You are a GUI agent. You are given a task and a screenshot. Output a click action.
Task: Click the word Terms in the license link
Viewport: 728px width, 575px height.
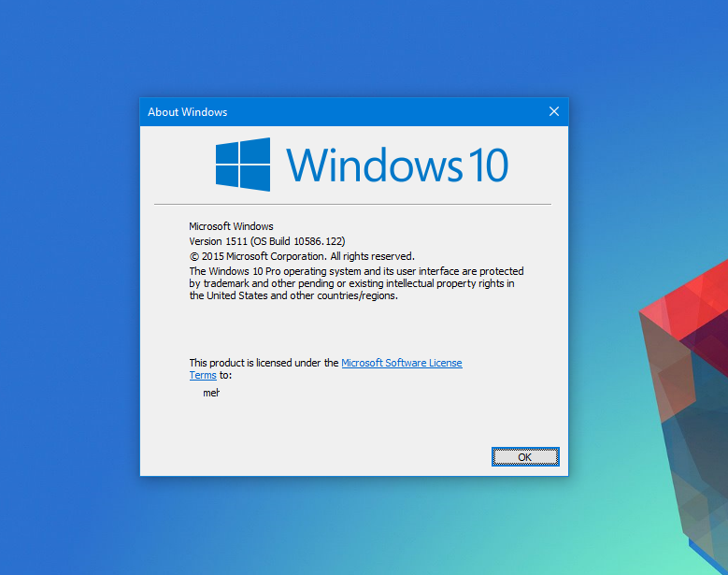click(x=203, y=375)
